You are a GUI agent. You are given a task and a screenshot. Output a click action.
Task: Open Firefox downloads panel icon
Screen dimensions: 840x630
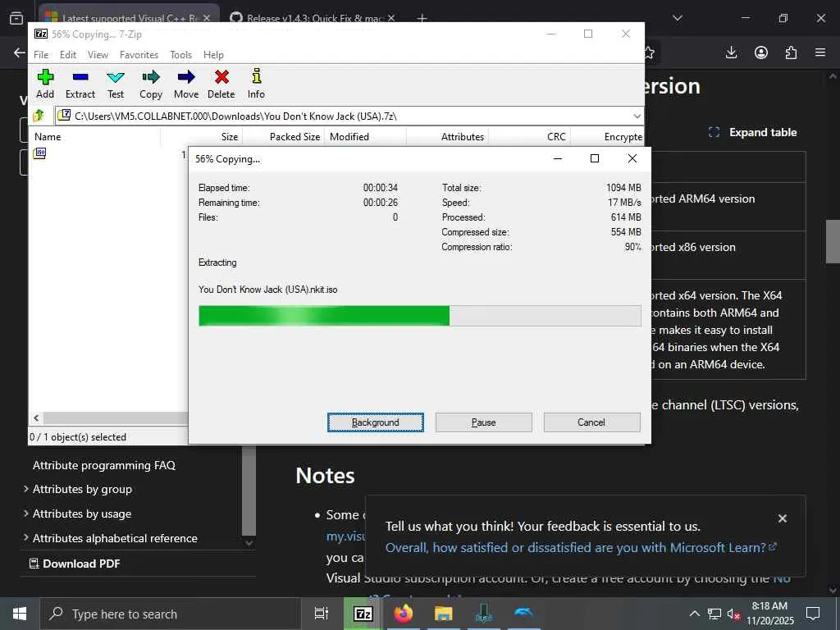(731, 52)
